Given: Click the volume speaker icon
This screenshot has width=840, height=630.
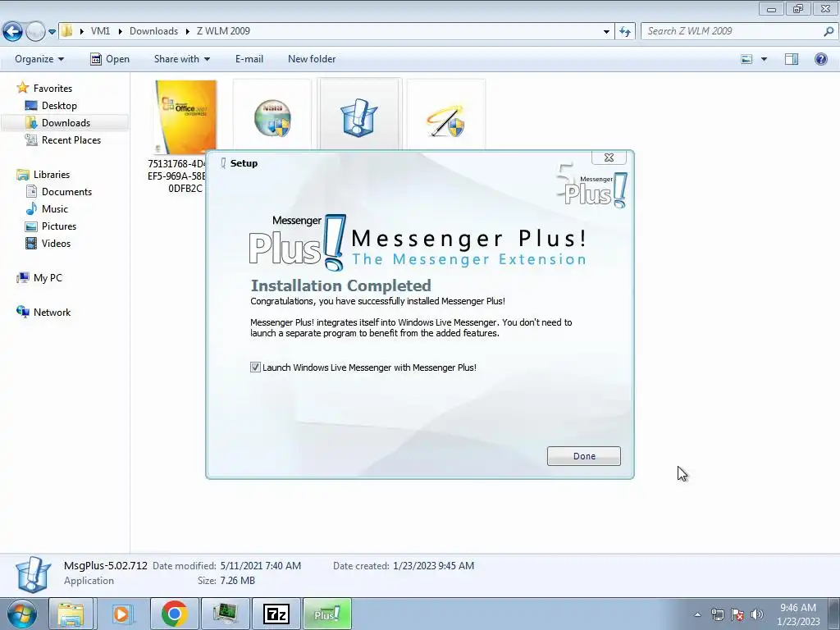Looking at the screenshot, I should [x=757, y=614].
